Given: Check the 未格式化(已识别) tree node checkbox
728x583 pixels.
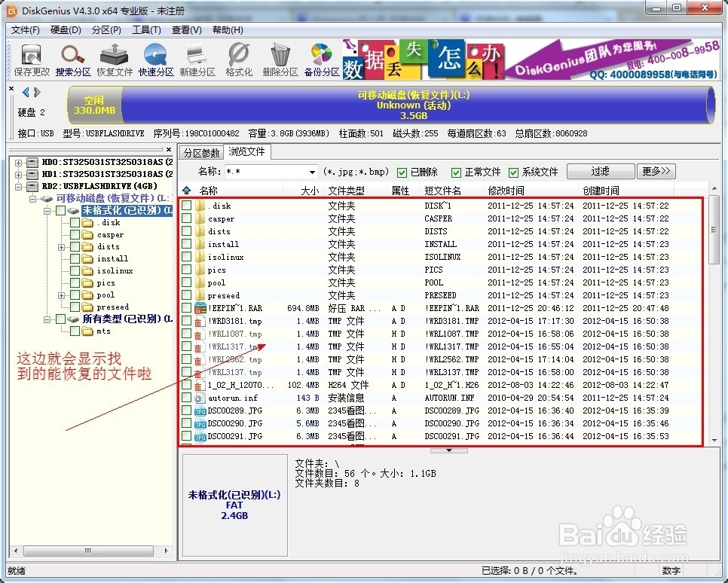Looking at the screenshot, I should tap(60, 210).
